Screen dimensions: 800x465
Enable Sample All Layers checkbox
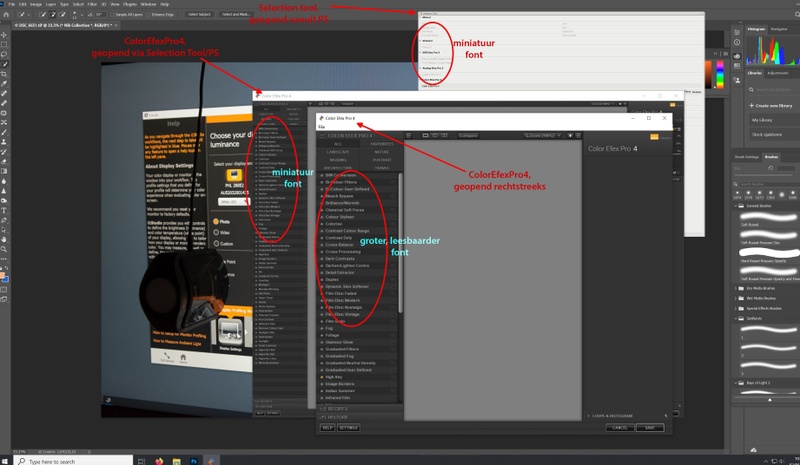tap(112, 14)
